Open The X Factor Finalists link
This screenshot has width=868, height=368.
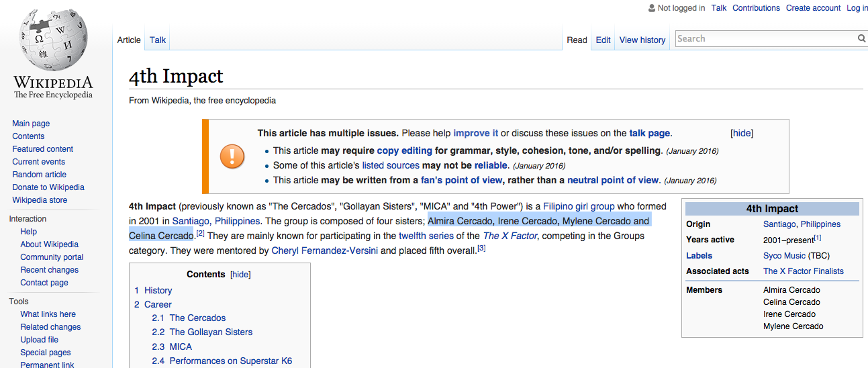[804, 271]
